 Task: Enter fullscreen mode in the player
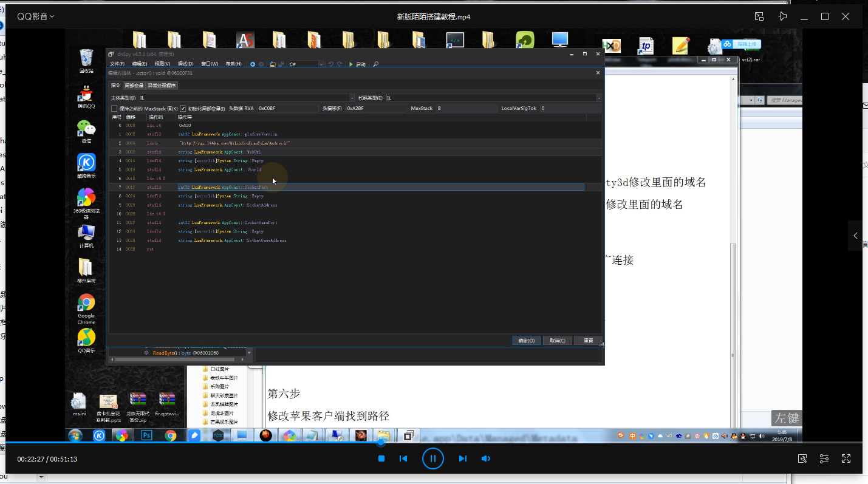846,458
